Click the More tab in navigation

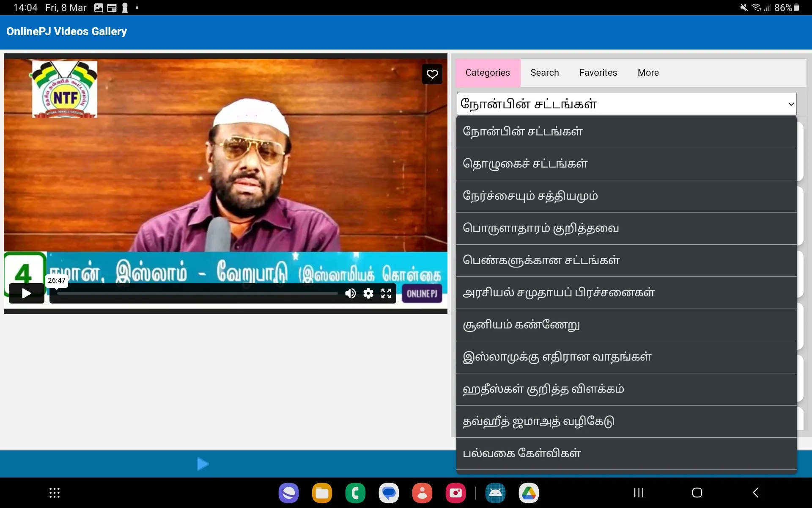[x=648, y=72]
